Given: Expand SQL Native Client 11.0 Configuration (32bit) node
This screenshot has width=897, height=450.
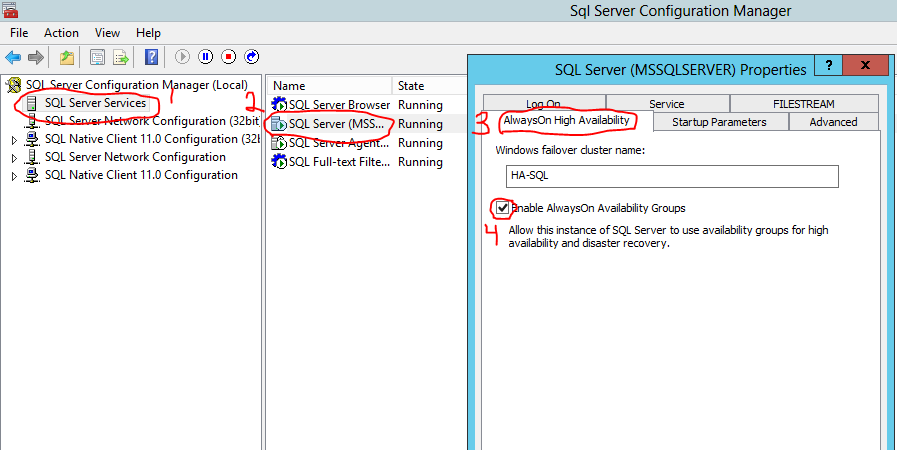Looking at the screenshot, I should [15, 140].
